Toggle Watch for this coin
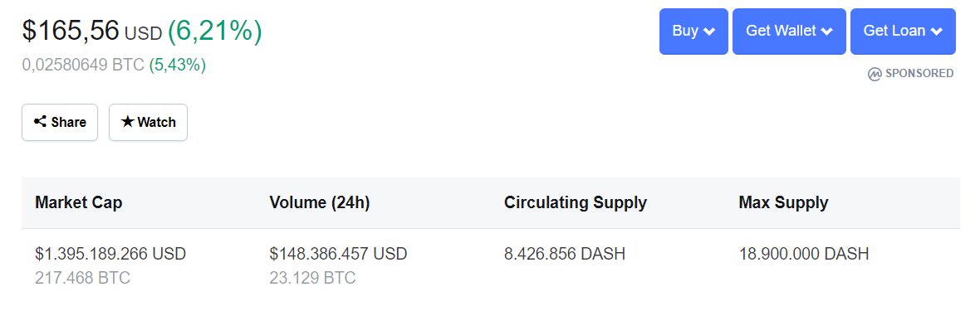Image resolution: width=980 pixels, height=316 pixels. coord(148,123)
